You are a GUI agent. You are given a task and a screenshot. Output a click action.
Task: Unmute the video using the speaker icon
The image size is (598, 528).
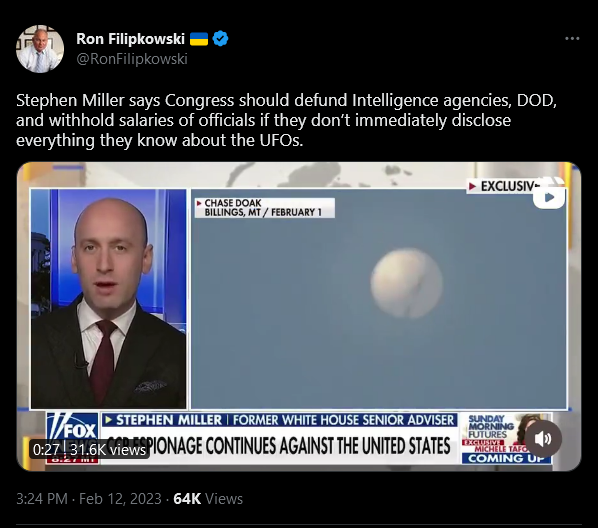click(543, 439)
